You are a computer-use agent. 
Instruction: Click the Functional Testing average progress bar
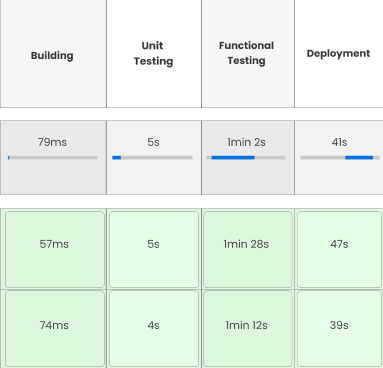[246, 158]
